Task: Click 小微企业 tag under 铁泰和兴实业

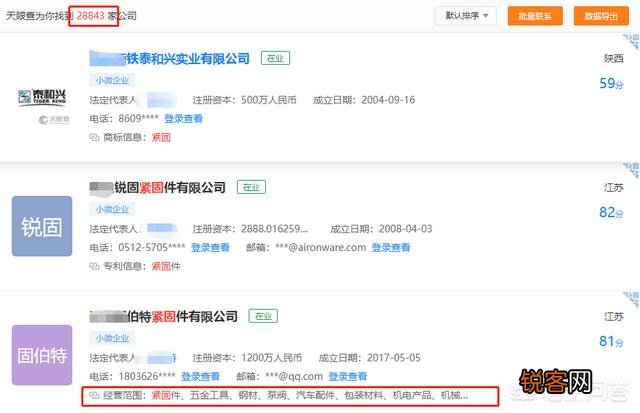Action: pos(112,80)
